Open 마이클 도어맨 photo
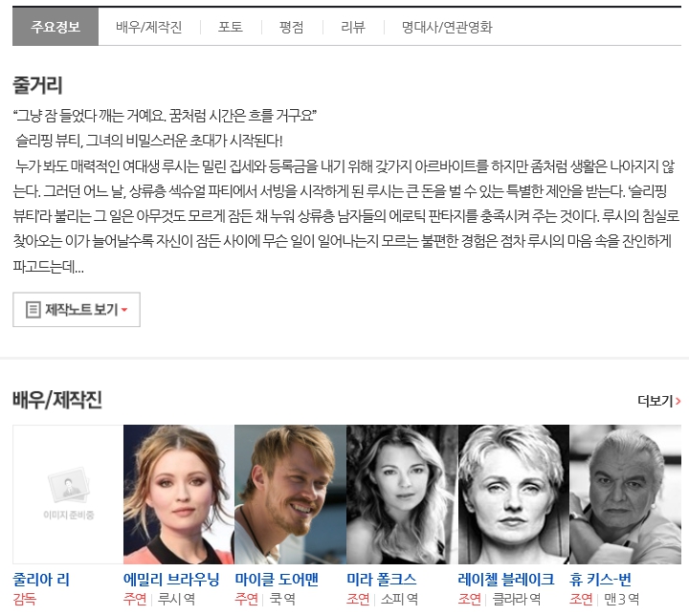The height and width of the screenshot is (616, 689). (290, 494)
